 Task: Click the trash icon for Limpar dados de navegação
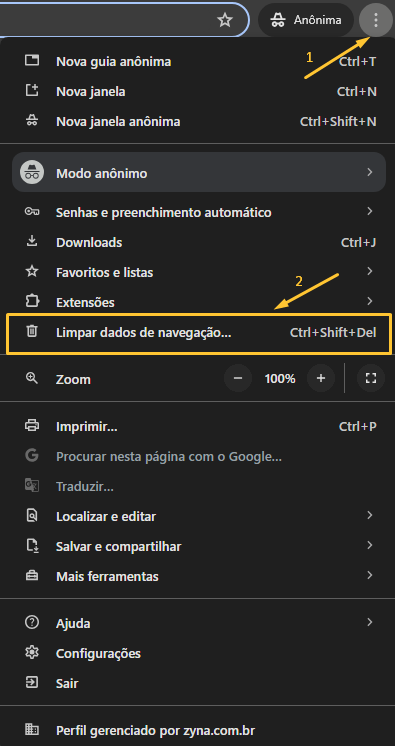(x=31, y=332)
